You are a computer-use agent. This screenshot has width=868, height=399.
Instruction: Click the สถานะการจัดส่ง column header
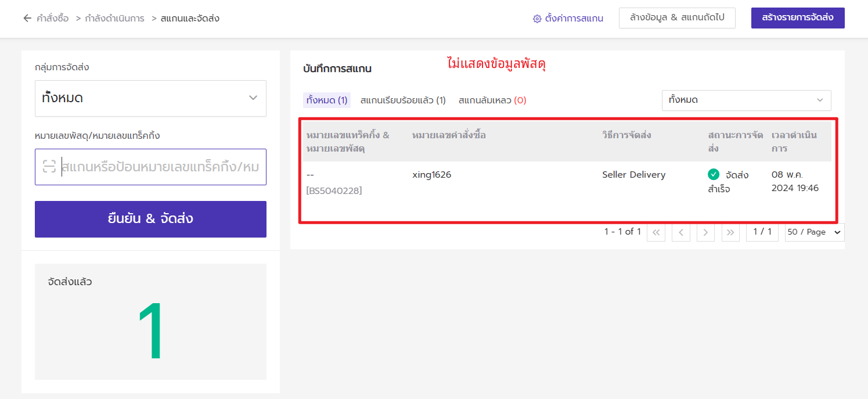click(x=736, y=142)
